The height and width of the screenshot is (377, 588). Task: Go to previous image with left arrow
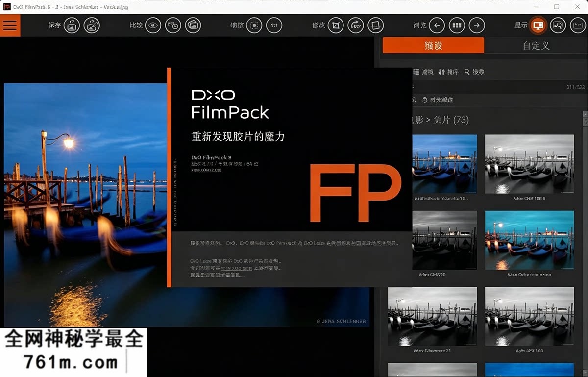(437, 25)
